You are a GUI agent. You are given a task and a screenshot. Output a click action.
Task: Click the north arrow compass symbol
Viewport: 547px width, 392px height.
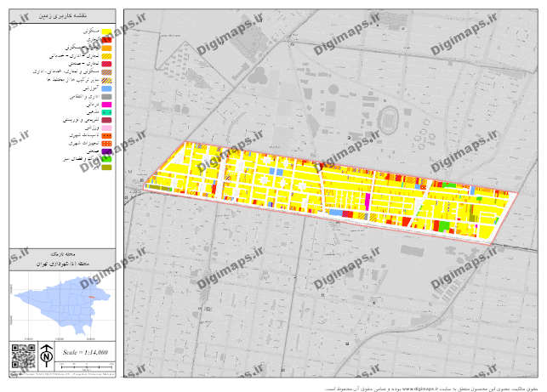pyautogui.click(x=46, y=355)
